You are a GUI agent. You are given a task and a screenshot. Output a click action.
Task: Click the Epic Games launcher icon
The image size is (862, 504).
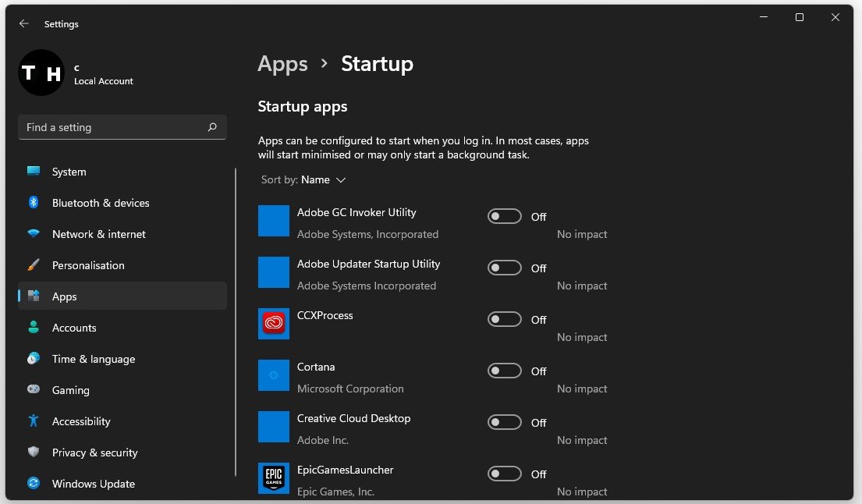click(274, 478)
